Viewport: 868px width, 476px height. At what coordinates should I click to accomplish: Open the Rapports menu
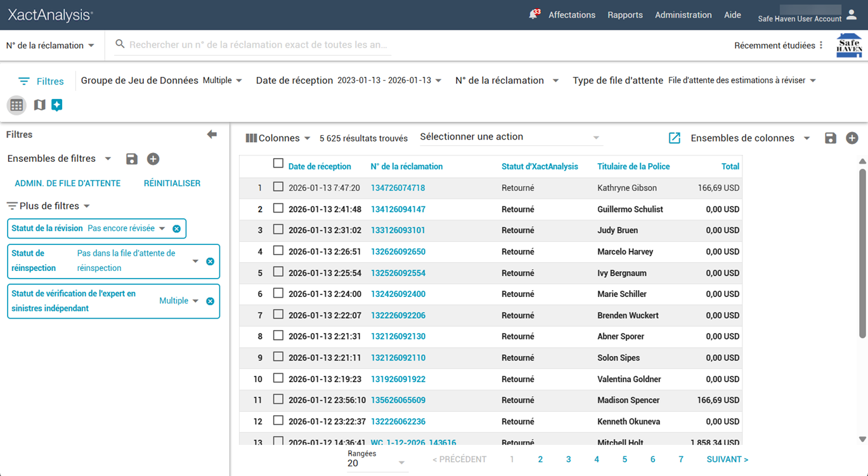[625, 15]
